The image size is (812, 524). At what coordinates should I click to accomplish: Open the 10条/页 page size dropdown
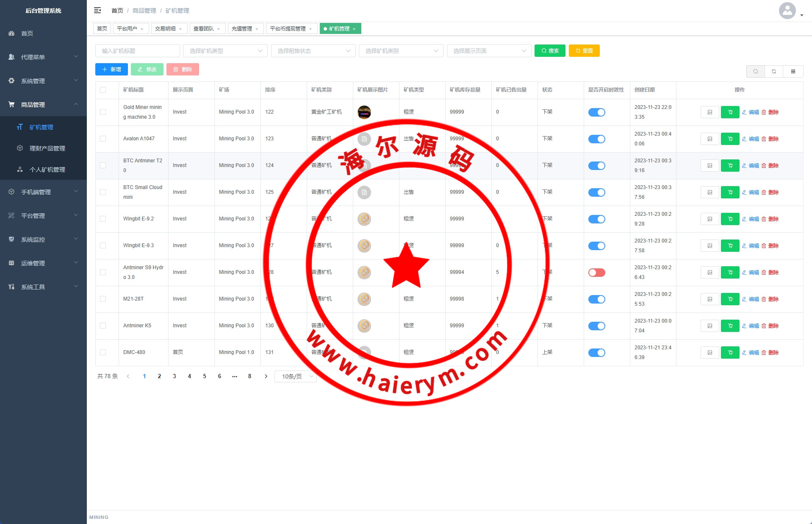point(296,376)
